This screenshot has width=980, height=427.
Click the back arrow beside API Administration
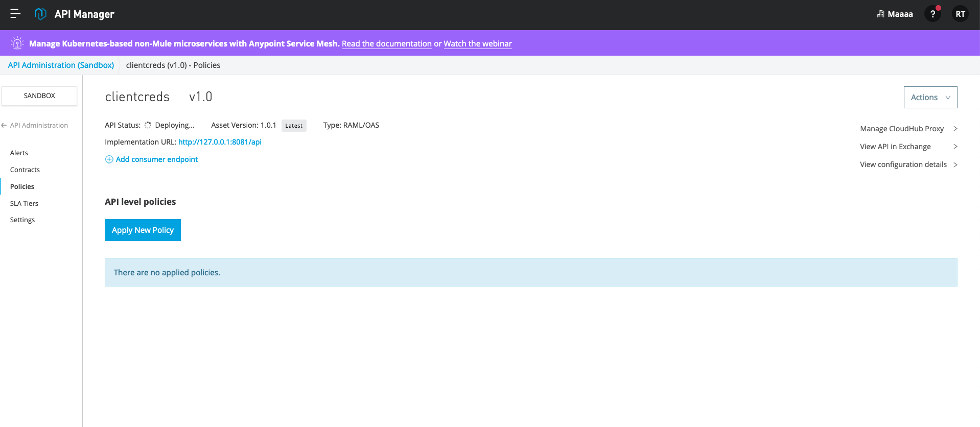click(x=4, y=125)
